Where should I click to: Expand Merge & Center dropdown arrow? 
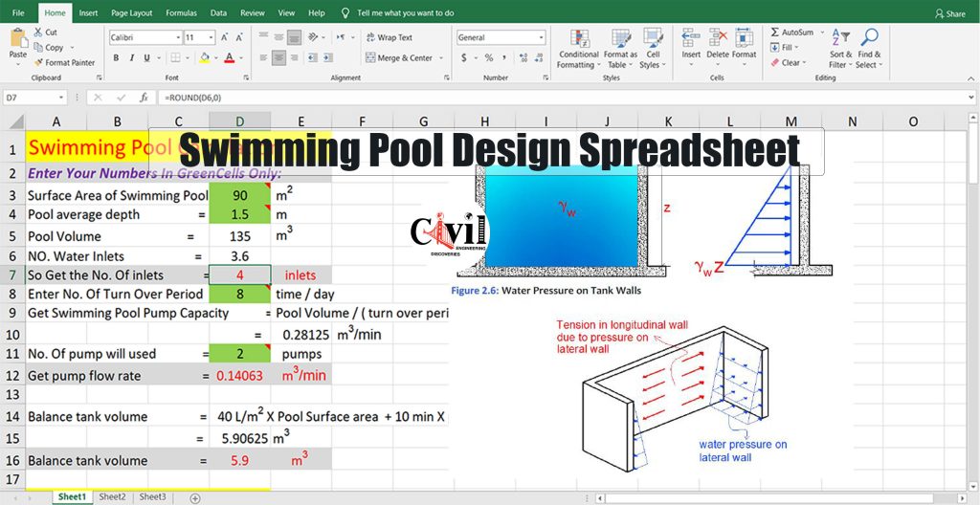click(440, 58)
